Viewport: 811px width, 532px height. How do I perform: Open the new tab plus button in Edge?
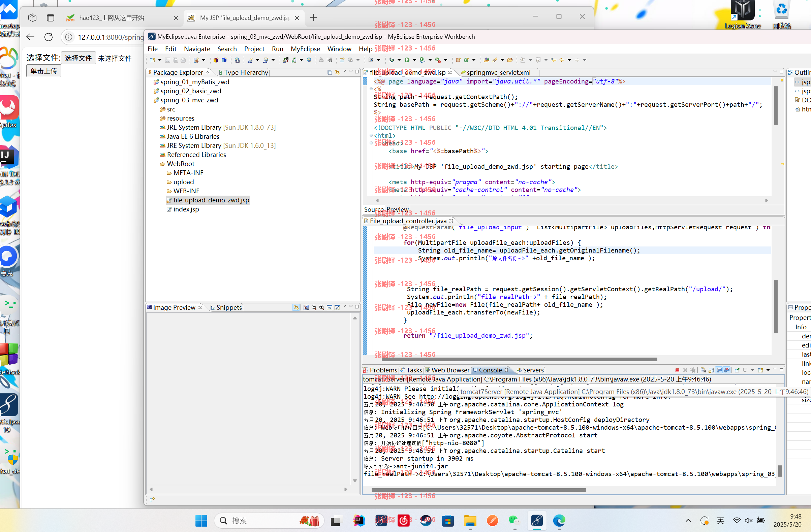tap(314, 18)
